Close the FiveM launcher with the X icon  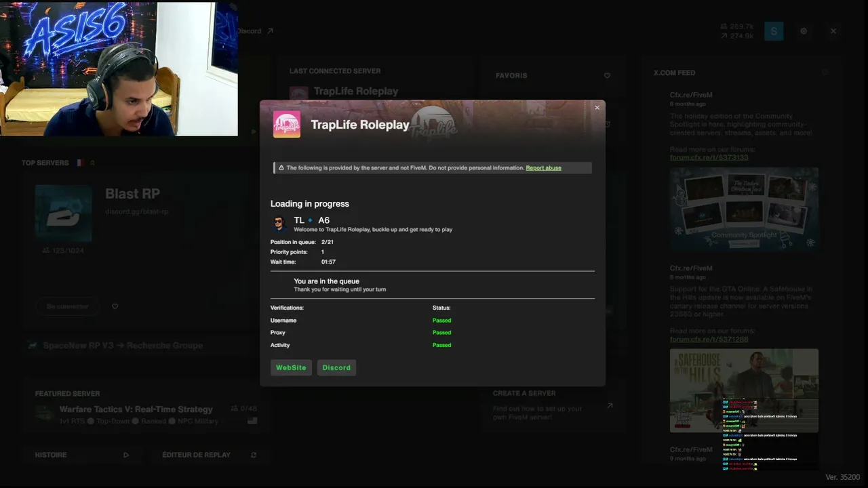833,31
